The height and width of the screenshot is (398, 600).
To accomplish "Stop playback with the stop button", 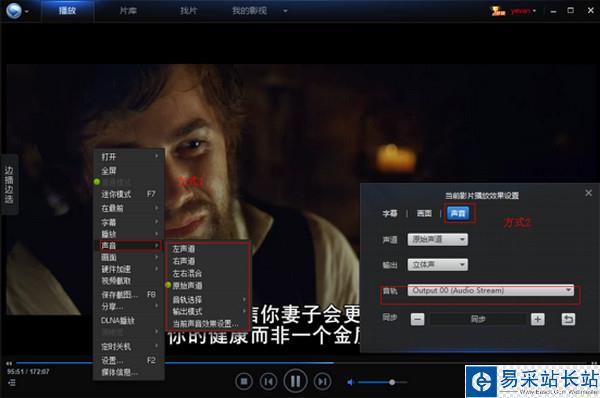I will [244, 381].
